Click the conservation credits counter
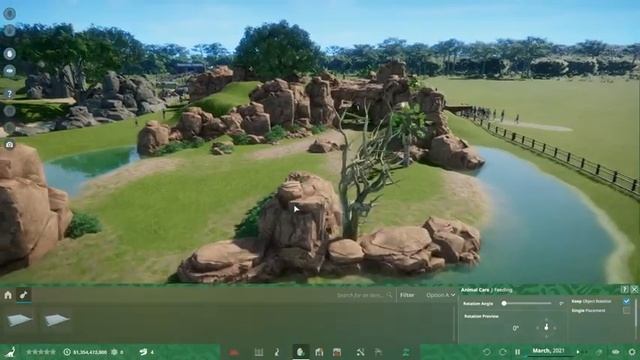The width and height of the screenshot is (640, 360). click(118, 352)
